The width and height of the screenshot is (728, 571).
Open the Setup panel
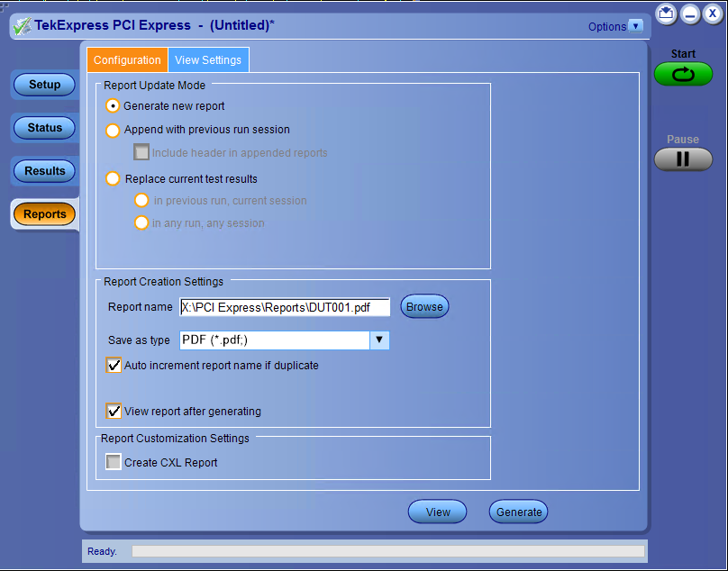click(44, 85)
